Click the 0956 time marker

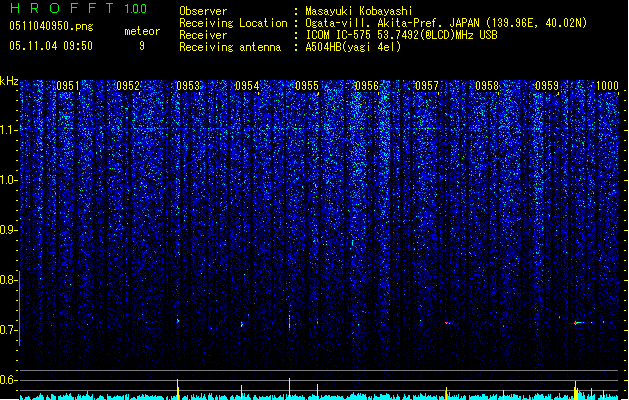pyautogui.click(x=367, y=86)
